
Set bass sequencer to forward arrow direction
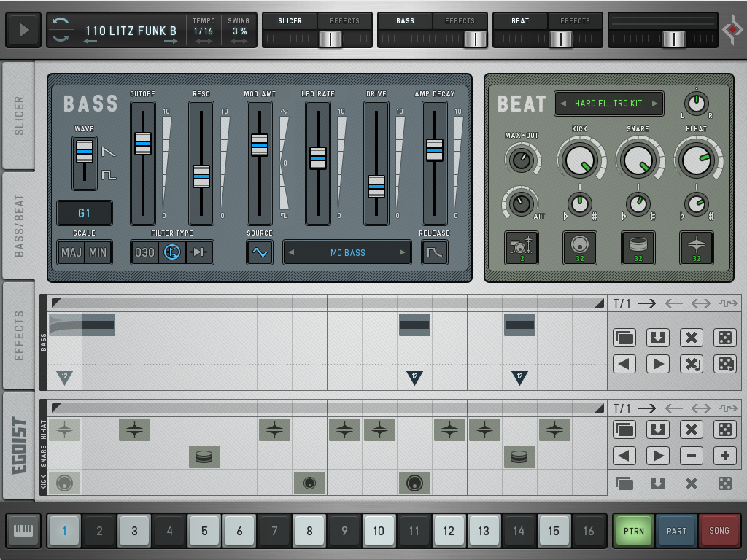[x=647, y=303]
